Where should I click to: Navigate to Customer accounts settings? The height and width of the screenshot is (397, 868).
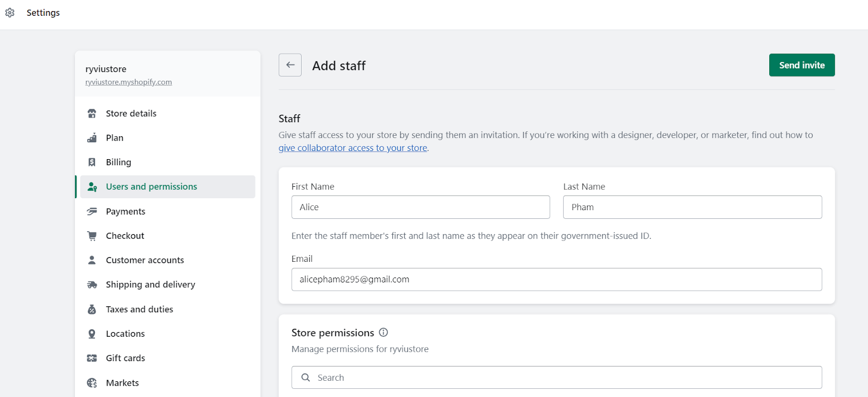click(x=145, y=260)
